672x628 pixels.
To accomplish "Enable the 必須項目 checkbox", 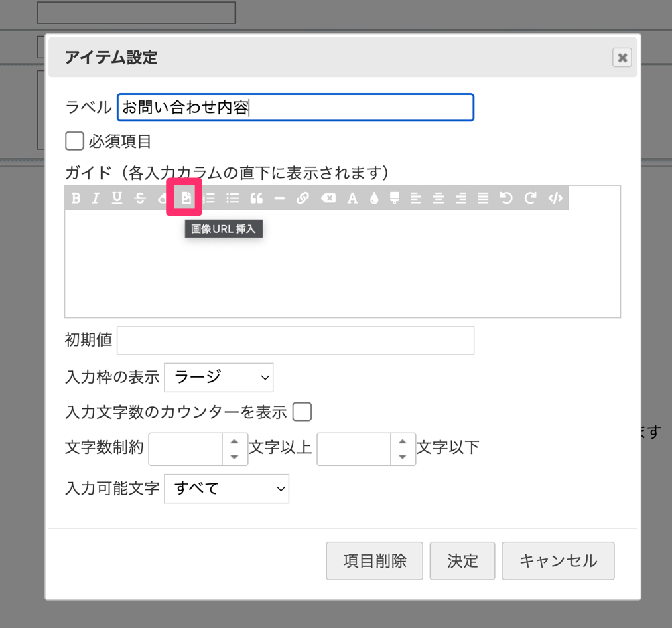I will pos(74,141).
